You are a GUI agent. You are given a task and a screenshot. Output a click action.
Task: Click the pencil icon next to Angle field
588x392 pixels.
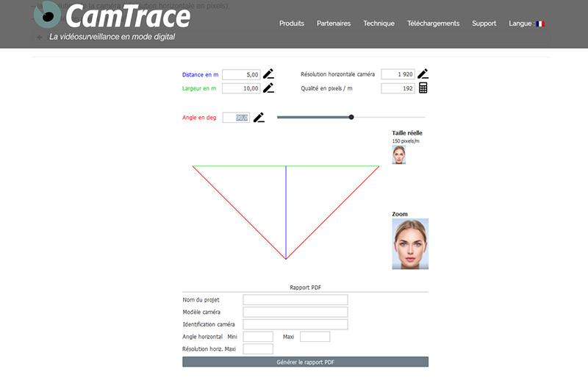pos(259,118)
